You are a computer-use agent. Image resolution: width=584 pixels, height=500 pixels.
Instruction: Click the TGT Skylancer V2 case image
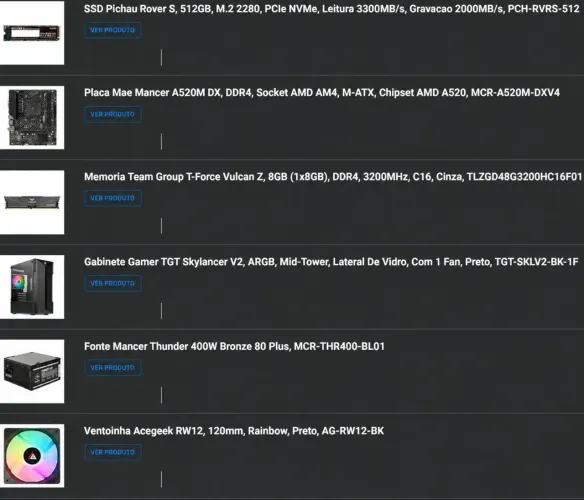coord(32,287)
